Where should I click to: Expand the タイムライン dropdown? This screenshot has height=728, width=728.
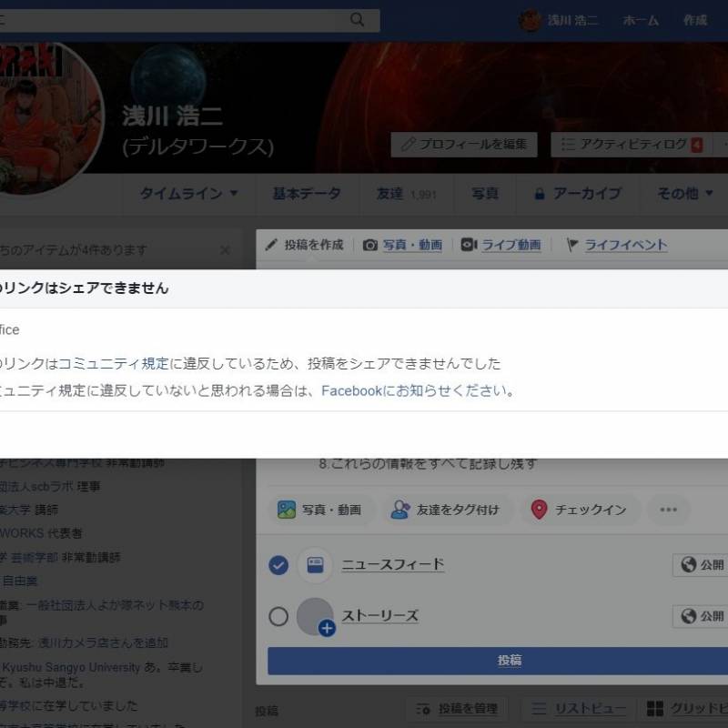pyautogui.click(x=188, y=193)
